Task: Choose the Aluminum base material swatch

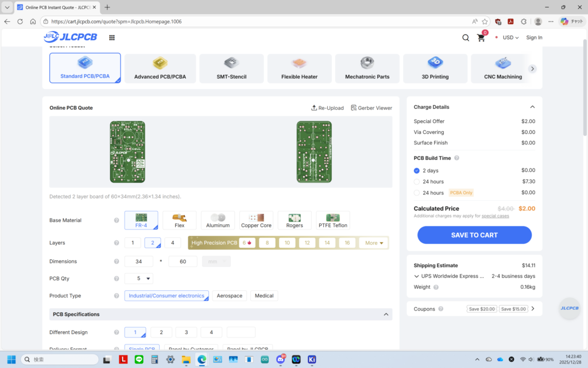Action: point(218,220)
